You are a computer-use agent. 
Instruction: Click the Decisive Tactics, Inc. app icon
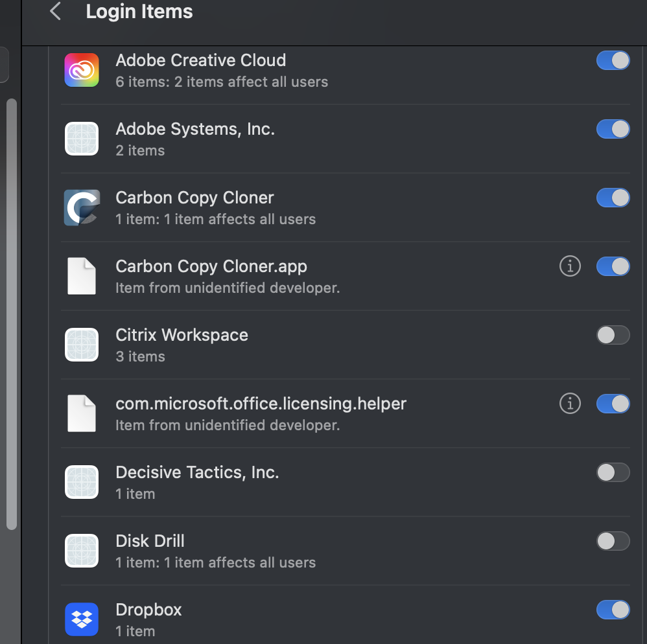coord(81,482)
